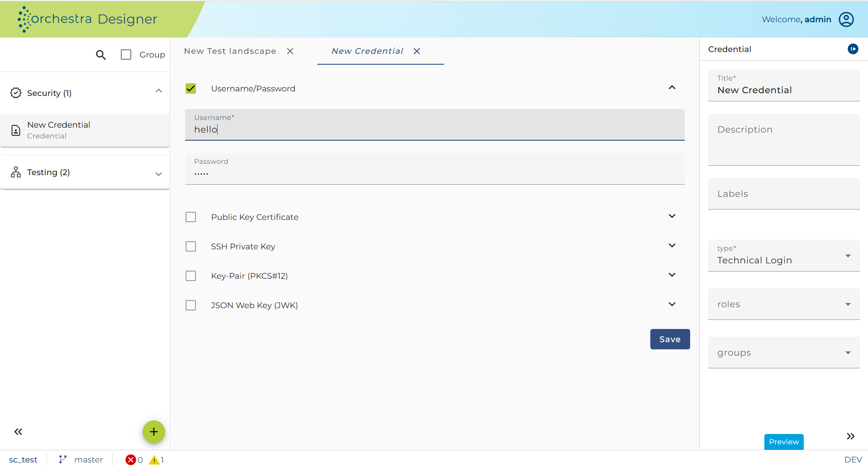Expand the Testing section chevron
The image size is (868, 467).
point(159,174)
